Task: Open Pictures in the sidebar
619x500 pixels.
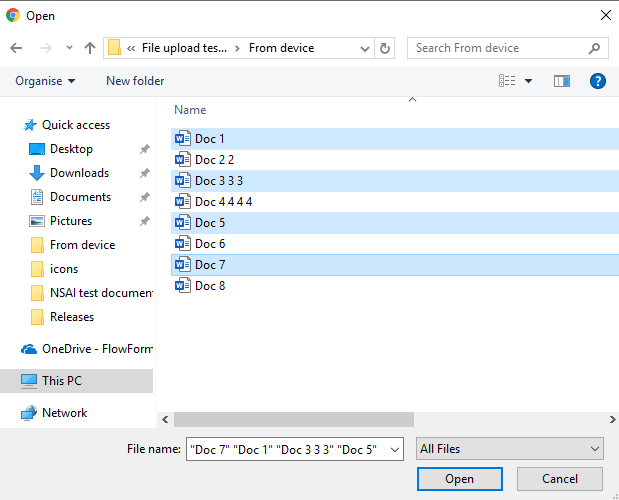Action: [x=71, y=221]
